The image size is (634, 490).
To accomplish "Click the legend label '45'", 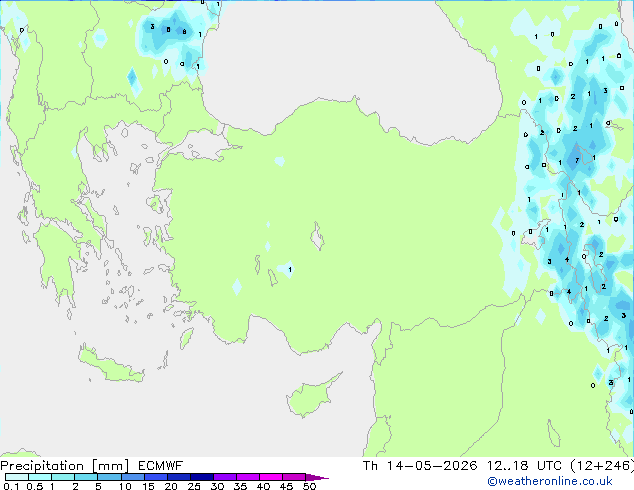I will pos(286,486).
